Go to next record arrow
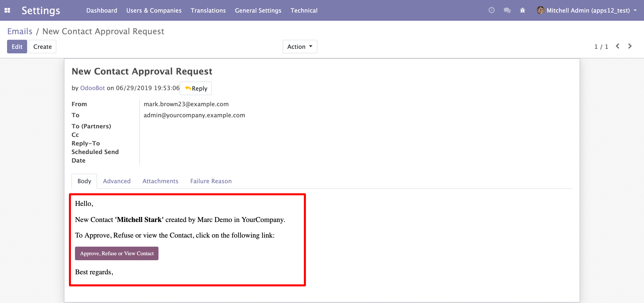 (x=630, y=46)
